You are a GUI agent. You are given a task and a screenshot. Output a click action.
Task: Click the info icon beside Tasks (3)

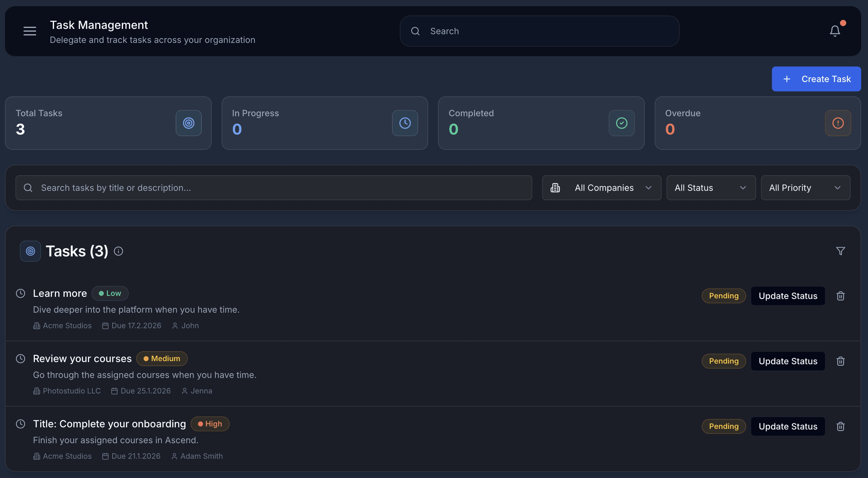tap(118, 251)
